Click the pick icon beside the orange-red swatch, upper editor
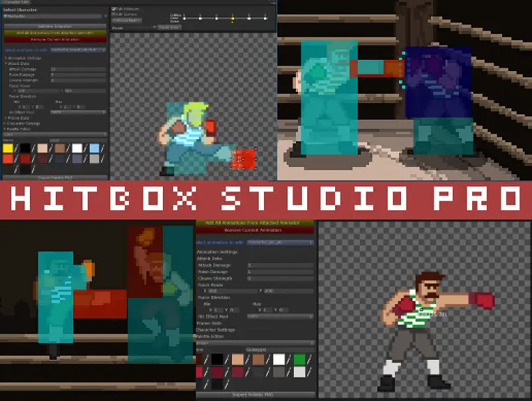Image resolution: width=532 pixels, height=401 pixels. [16, 158]
